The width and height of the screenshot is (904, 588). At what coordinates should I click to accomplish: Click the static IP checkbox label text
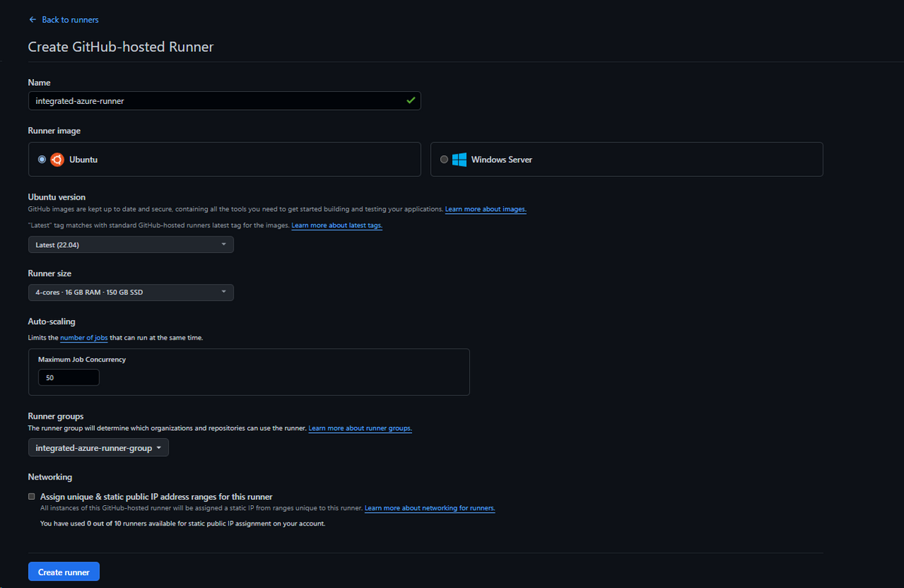click(156, 497)
